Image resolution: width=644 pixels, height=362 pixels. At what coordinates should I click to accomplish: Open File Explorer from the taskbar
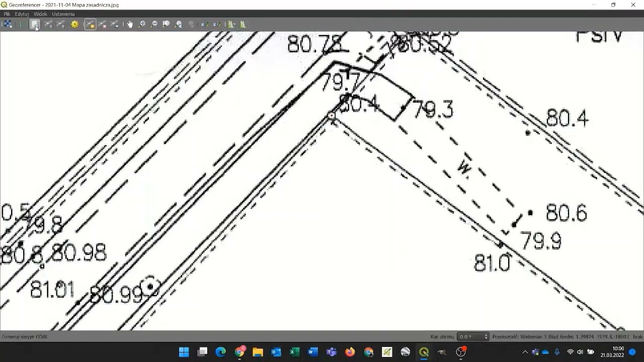[x=258, y=352]
